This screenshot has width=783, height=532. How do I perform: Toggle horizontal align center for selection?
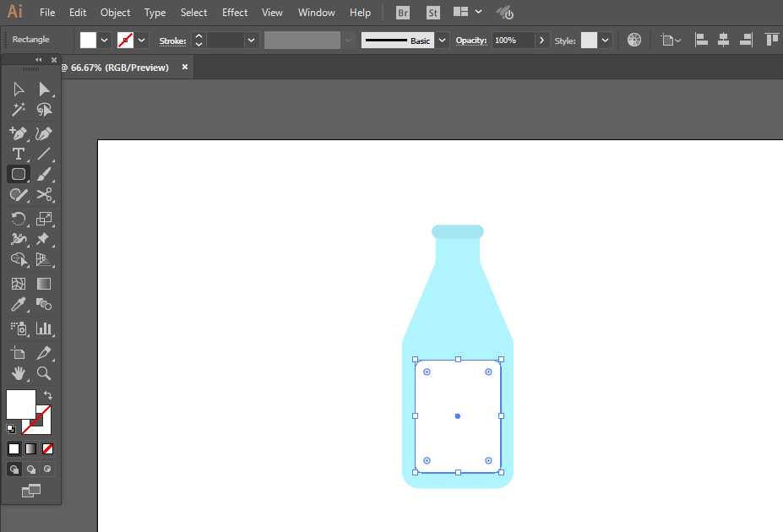pyautogui.click(x=723, y=39)
